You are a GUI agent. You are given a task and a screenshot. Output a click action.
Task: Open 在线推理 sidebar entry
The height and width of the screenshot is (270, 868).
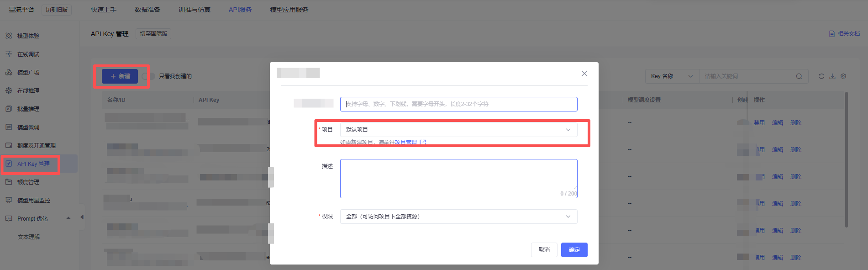point(28,90)
